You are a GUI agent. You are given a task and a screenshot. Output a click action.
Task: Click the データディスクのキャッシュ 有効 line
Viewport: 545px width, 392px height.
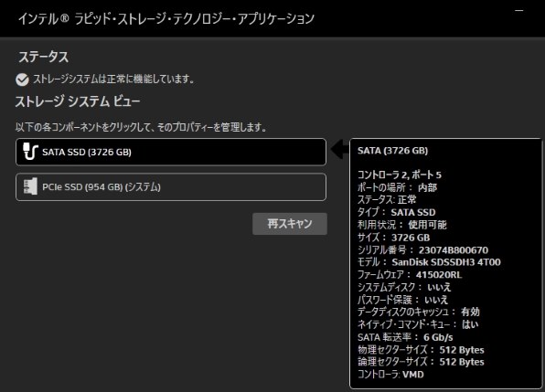pos(419,312)
